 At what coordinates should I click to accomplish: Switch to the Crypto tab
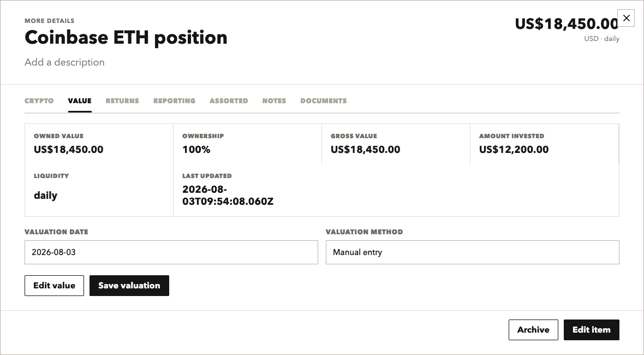(x=39, y=100)
